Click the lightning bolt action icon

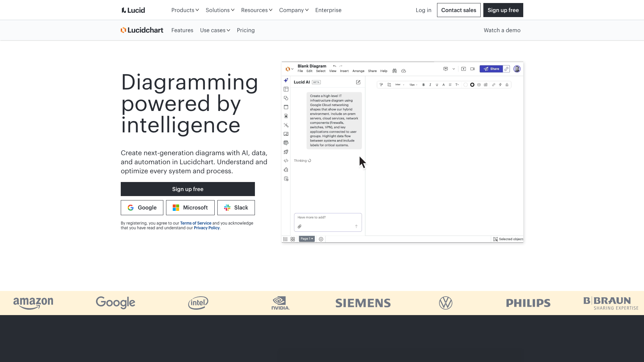500,85
